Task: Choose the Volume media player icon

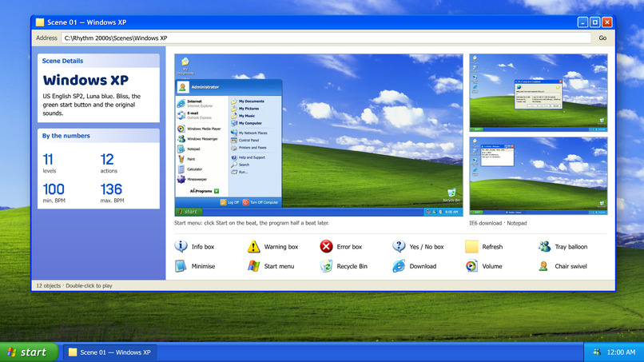Action: coord(471,266)
